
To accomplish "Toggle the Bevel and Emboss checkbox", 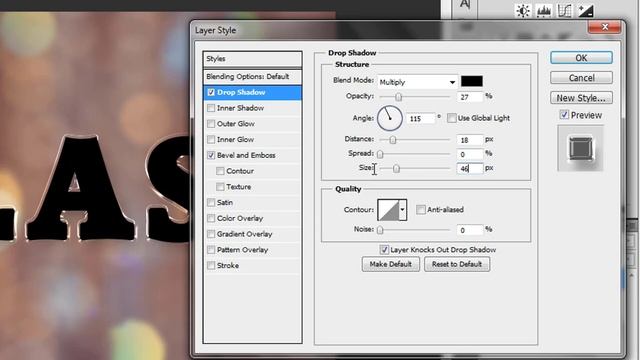I will click(x=211, y=155).
